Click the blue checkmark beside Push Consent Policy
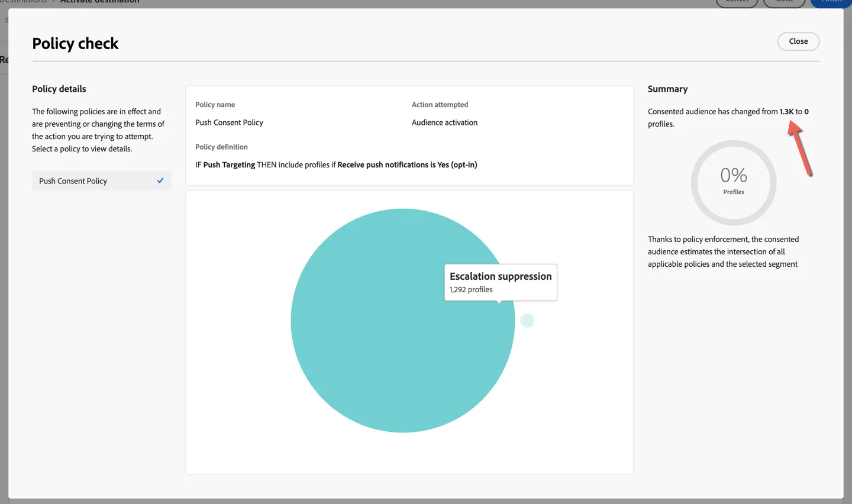Screen dimensions: 852x504 point(160,180)
